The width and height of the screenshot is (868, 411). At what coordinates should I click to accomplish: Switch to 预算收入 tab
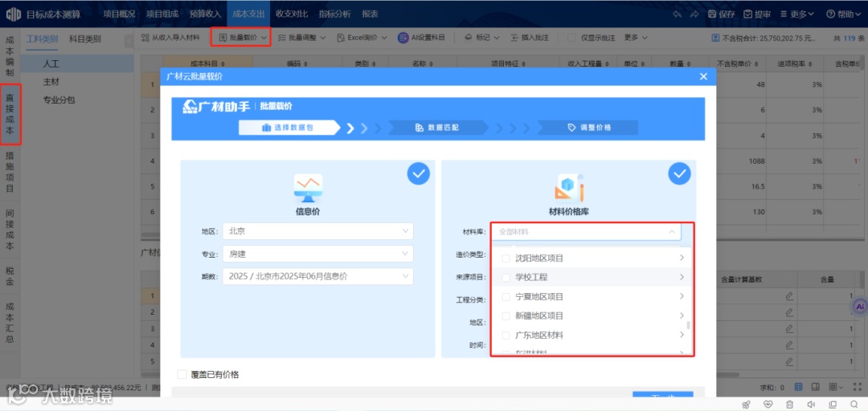point(205,14)
